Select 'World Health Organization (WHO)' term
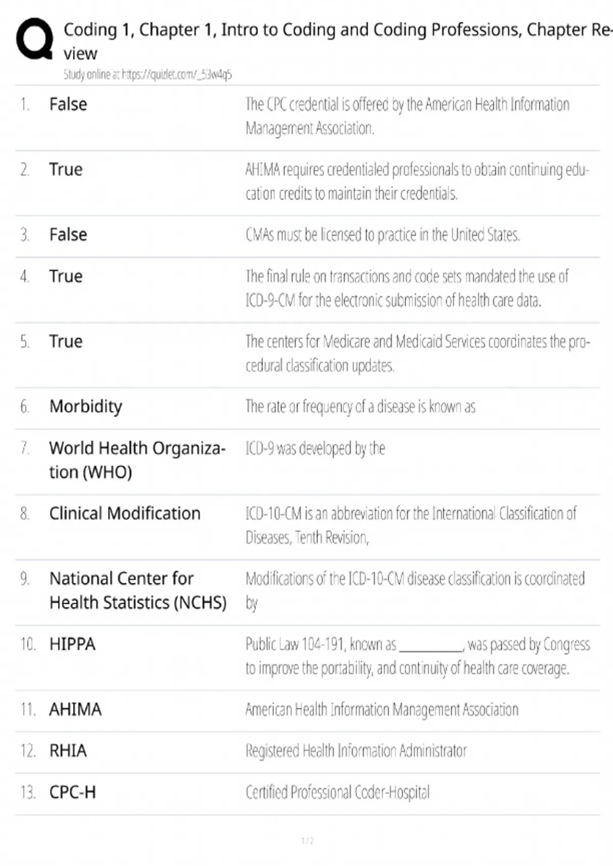Viewport: 613px width, 868px height. (x=136, y=460)
